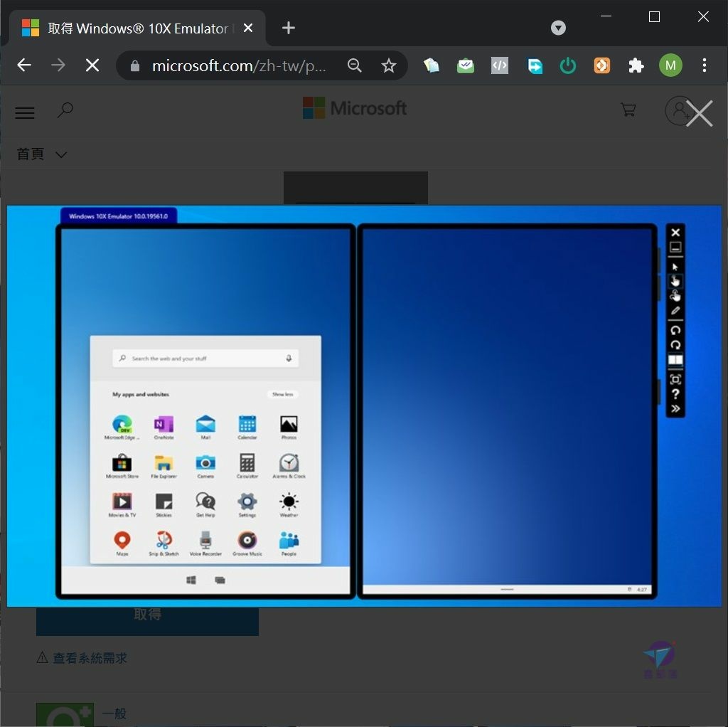Open the tab search dropdown arrow
The image size is (728, 727).
click(558, 28)
